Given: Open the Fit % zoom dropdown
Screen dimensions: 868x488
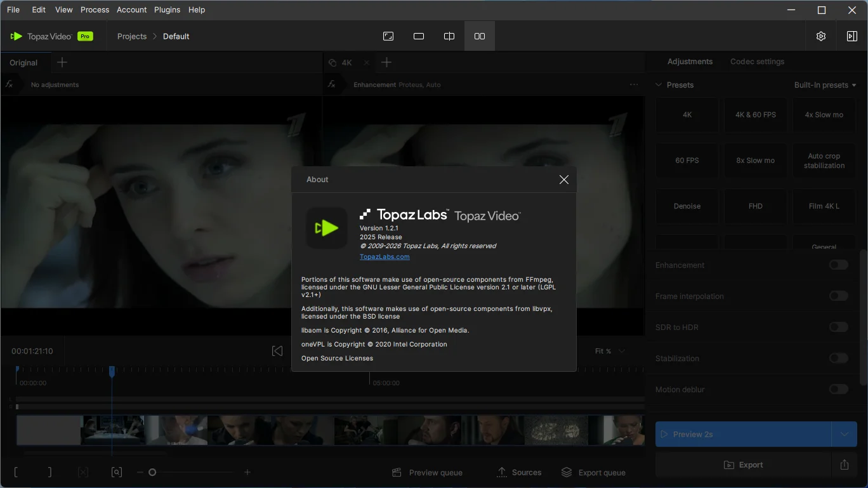Looking at the screenshot, I should [x=609, y=351].
